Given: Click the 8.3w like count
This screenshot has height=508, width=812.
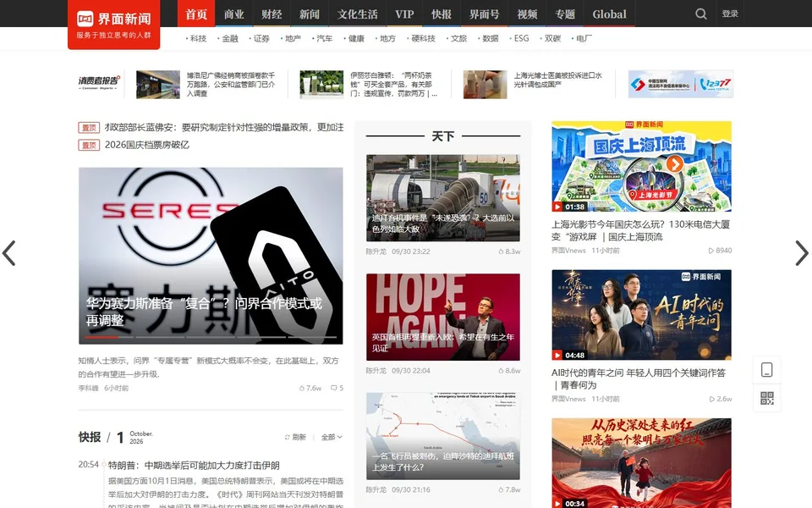Looking at the screenshot, I should point(509,251).
